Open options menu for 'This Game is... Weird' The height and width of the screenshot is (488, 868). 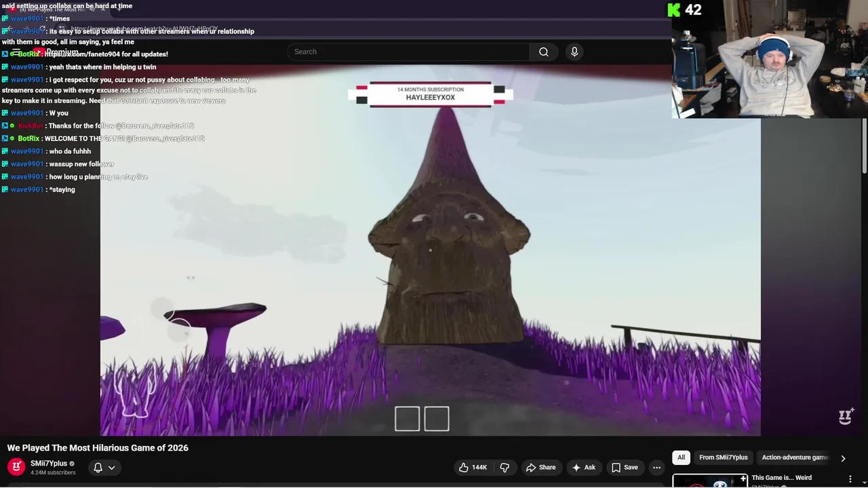850,479
